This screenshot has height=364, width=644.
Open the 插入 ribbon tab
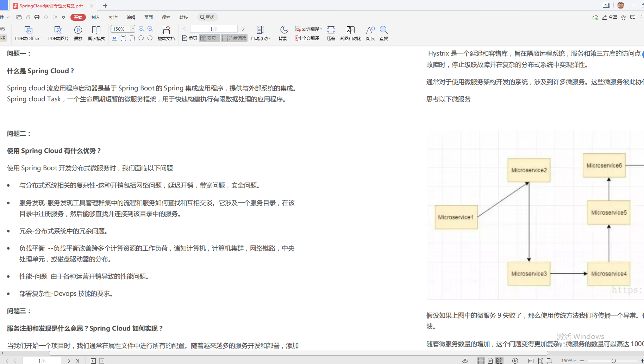pyautogui.click(x=96, y=17)
